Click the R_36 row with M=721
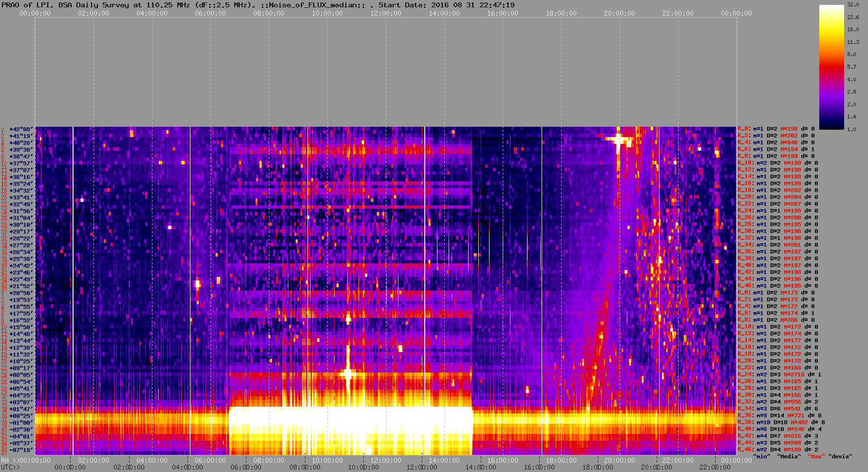 coord(779,416)
